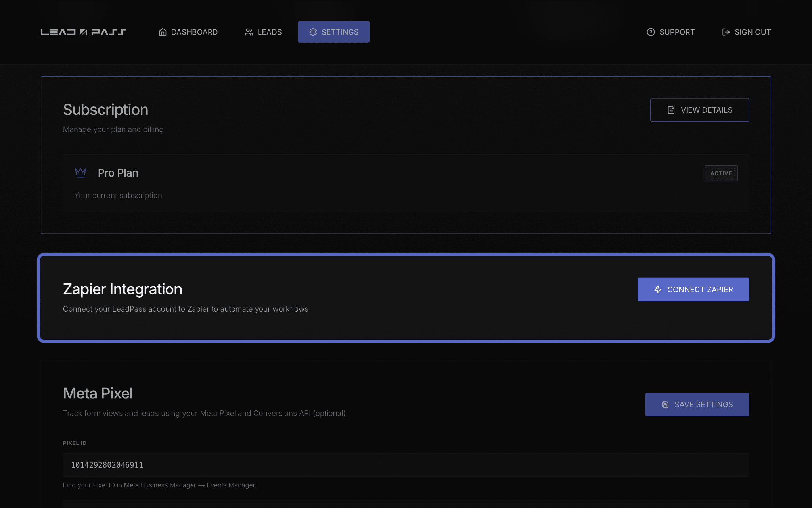Open the Support link
Viewport: 812px width, 508px height.
[670, 32]
